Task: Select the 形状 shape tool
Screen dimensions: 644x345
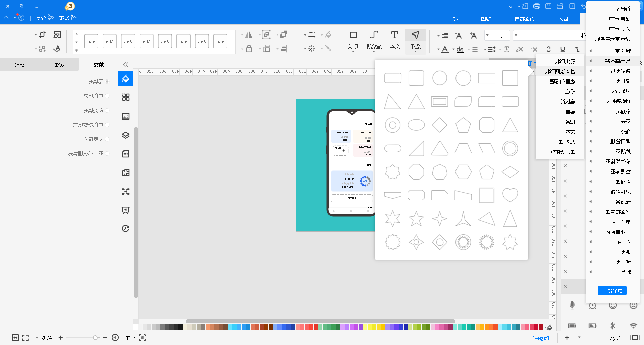Action: [x=353, y=40]
